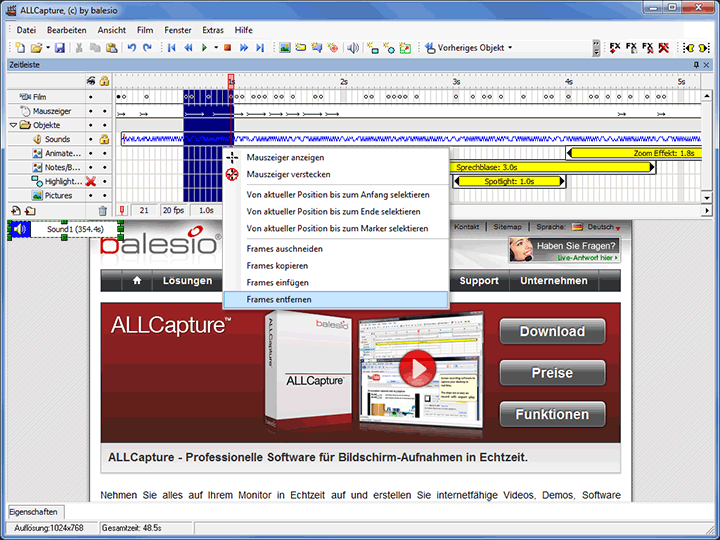Jump to the last frame

point(260,48)
